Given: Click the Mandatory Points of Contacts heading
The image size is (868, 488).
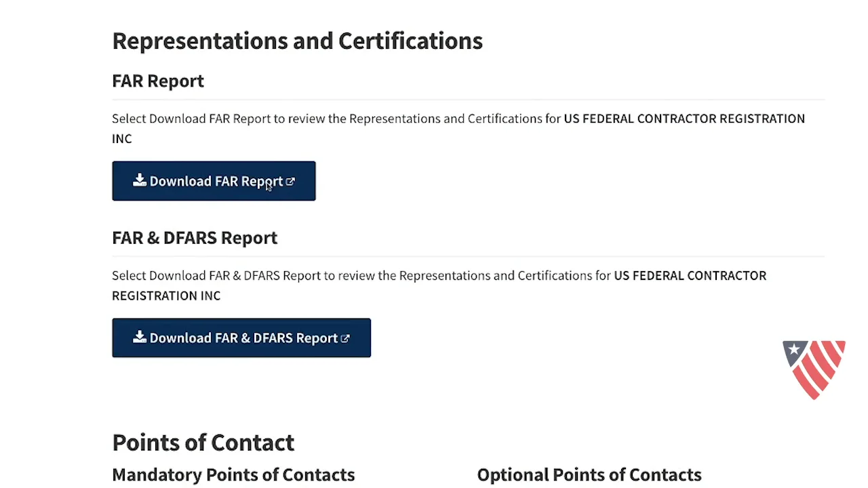Looking at the screenshot, I should point(233,474).
